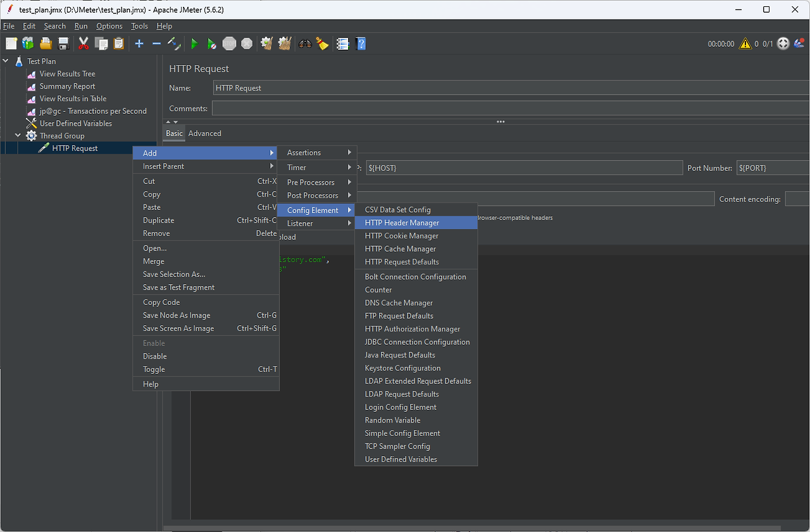Click the Save floppy disk icon
810x532 pixels.
63,44
